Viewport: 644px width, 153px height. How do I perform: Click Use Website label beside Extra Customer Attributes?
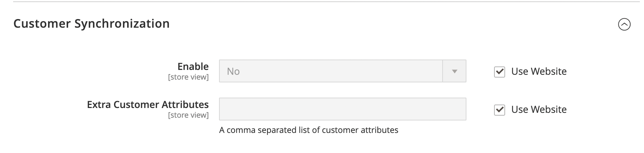coord(539,109)
